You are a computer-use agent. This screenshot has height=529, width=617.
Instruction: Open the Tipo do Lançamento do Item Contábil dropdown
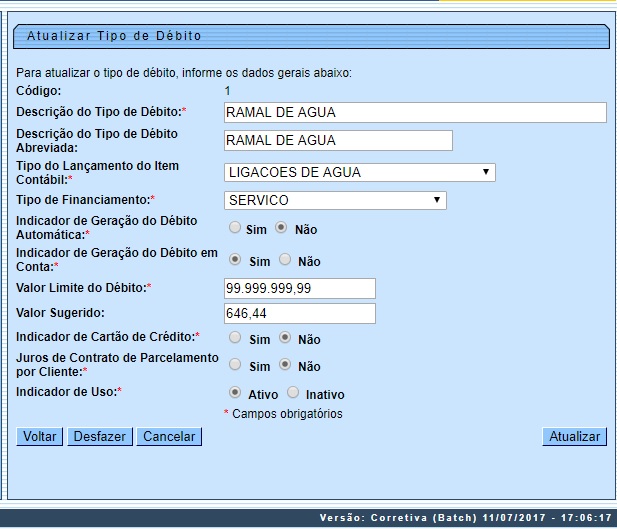click(x=359, y=172)
